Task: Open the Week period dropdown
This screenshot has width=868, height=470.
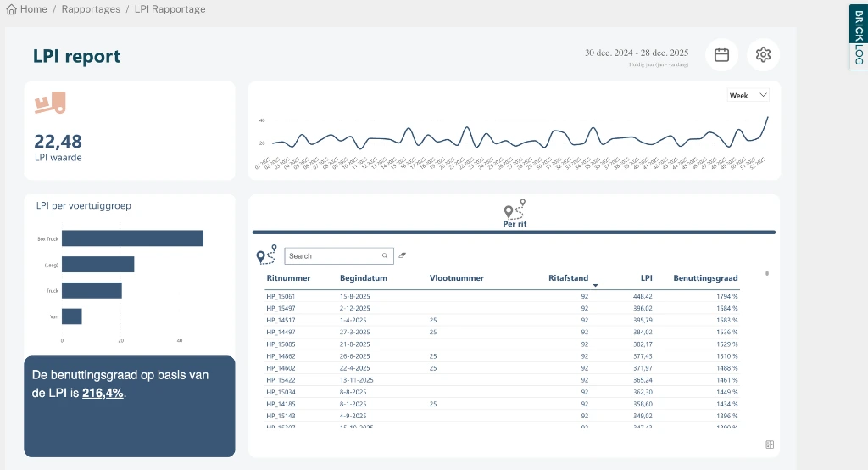Action: coord(748,96)
